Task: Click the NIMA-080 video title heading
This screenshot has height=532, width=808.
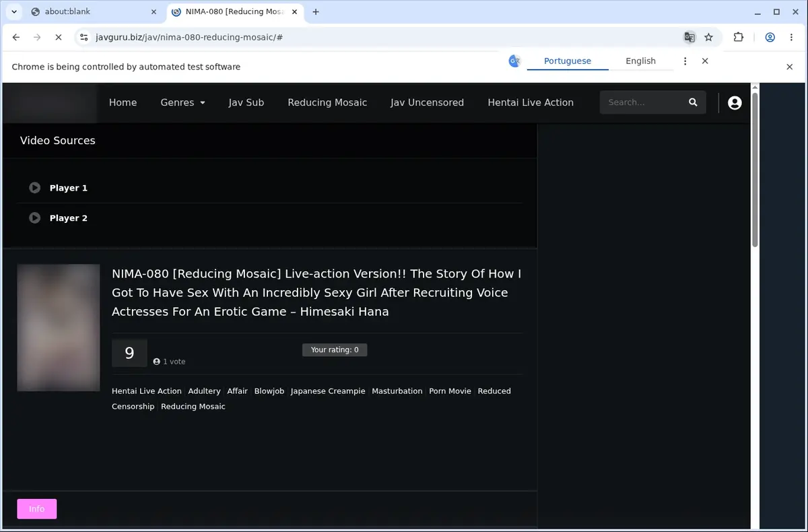Action: pos(316,293)
